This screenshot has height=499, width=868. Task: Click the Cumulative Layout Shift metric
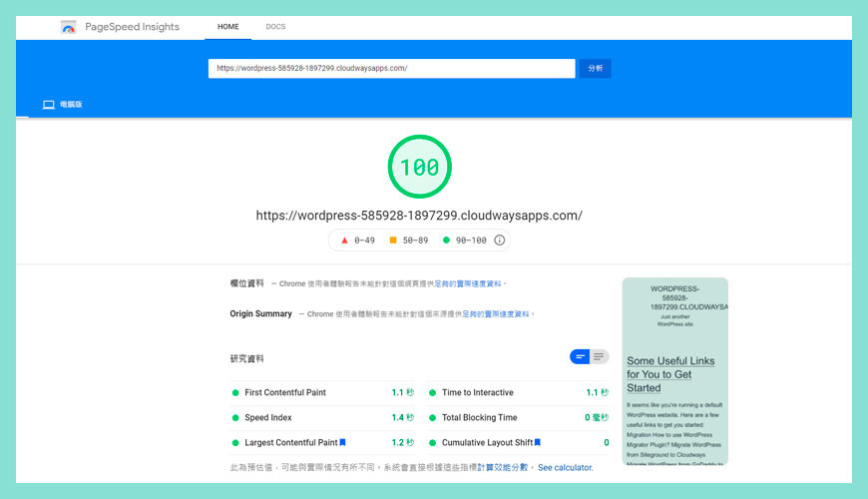tap(487, 442)
